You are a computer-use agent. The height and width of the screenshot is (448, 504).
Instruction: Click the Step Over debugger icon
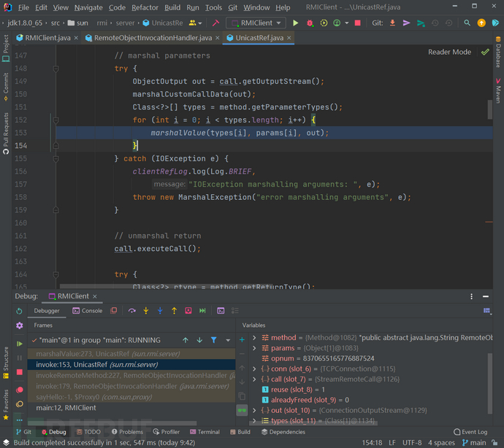click(x=131, y=311)
